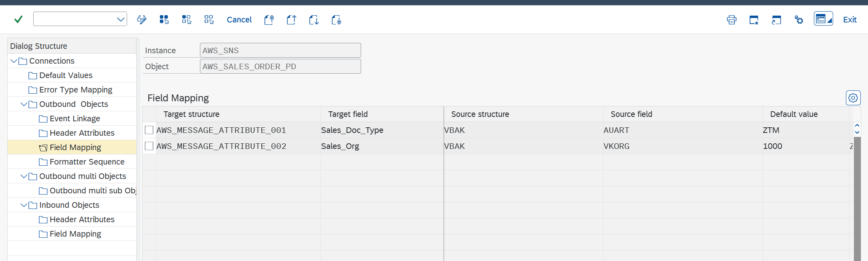Open Header Attributes under Inbound Objects
This screenshot has width=868, height=261.
pyautogui.click(x=82, y=219)
